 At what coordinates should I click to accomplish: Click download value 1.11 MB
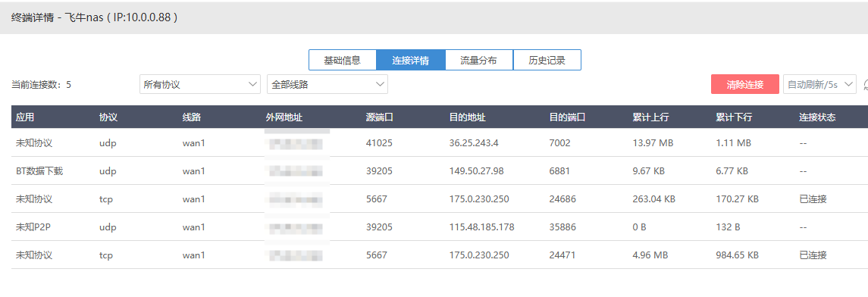[734, 142]
